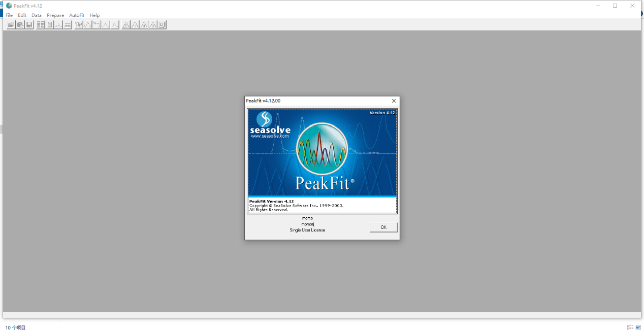Click the floppy disk save icon
The height and width of the screenshot is (332, 644).
click(x=29, y=25)
